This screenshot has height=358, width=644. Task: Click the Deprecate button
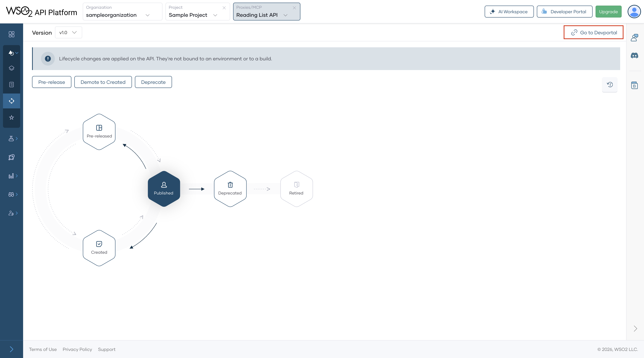(153, 82)
